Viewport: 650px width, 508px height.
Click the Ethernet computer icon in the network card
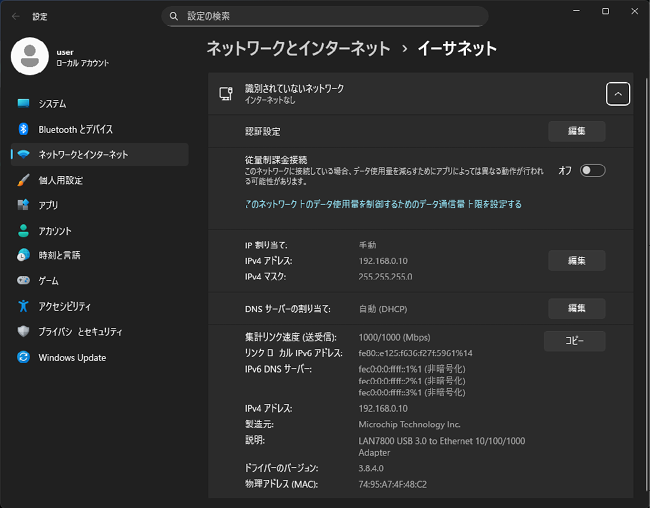[226, 94]
